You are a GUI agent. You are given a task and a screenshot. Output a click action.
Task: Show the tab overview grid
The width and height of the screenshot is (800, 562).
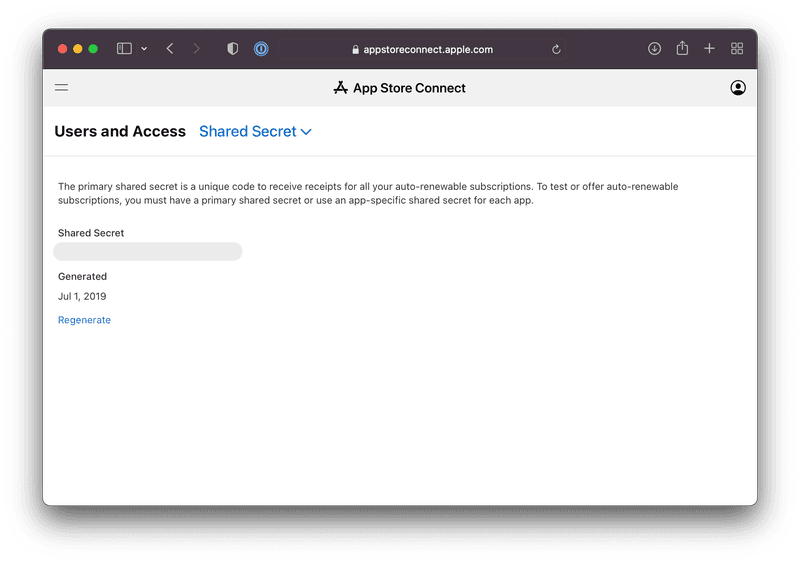(x=737, y=48)
